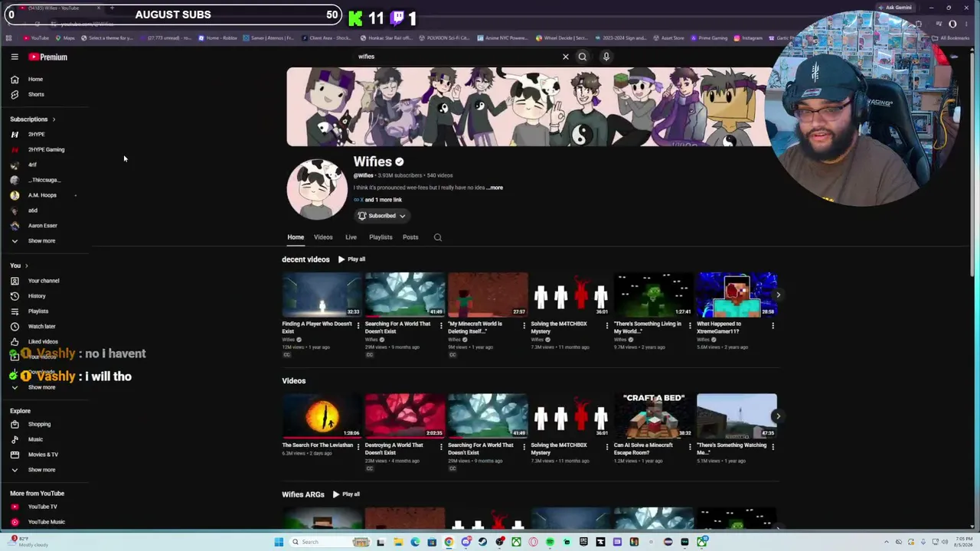Clear the search box with the X

(566, 57)
